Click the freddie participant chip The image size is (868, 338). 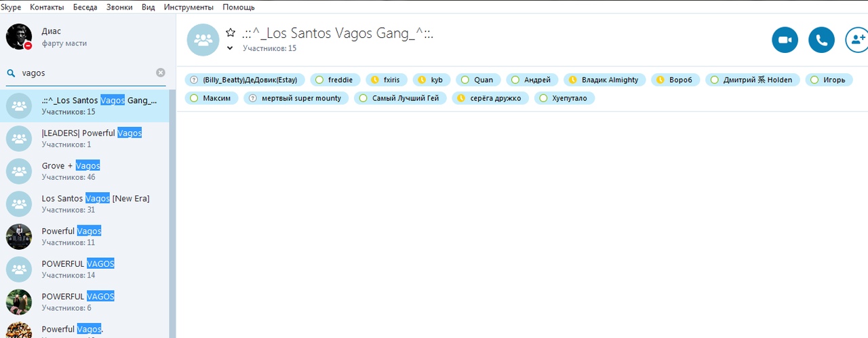point(335,80)
